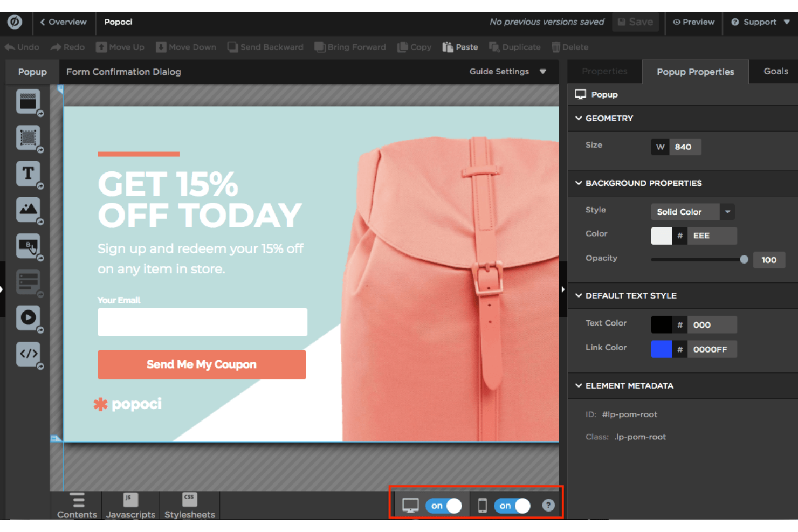Open the Image tool in the sidebar
The width and height of the screenshot is (798, 532).
coord(28,209)
